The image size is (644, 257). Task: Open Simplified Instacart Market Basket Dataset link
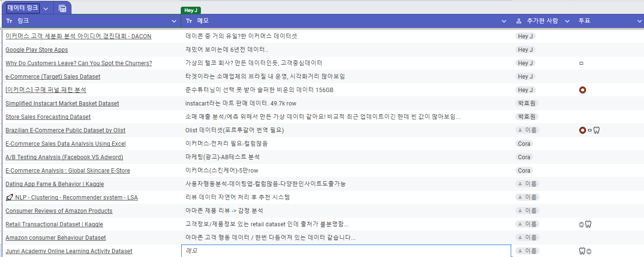62,104
